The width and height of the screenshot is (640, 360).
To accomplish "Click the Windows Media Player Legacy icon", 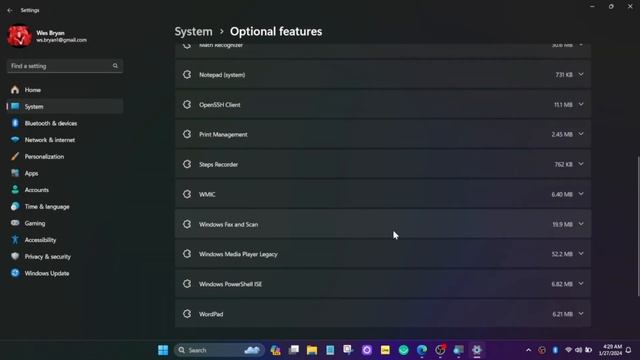I will (187, 254).
